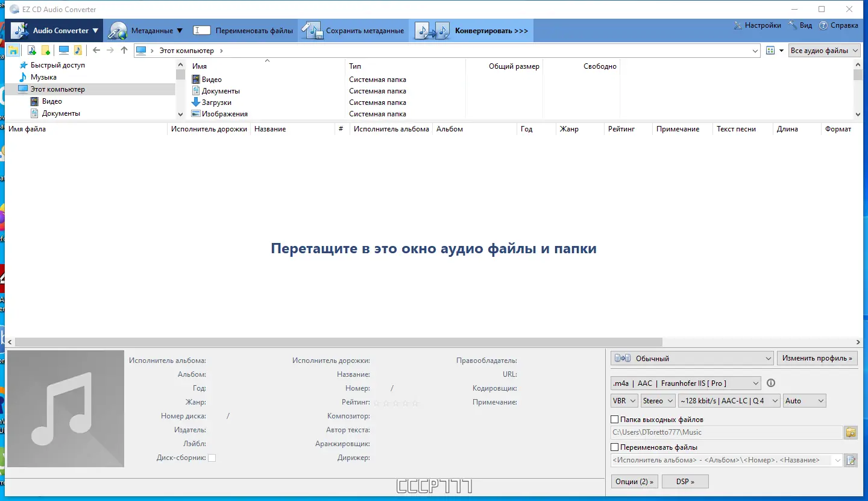868x501 pixels.
Task: Toggle the Диск-сборник compilation checkbox
Action: 212,458
